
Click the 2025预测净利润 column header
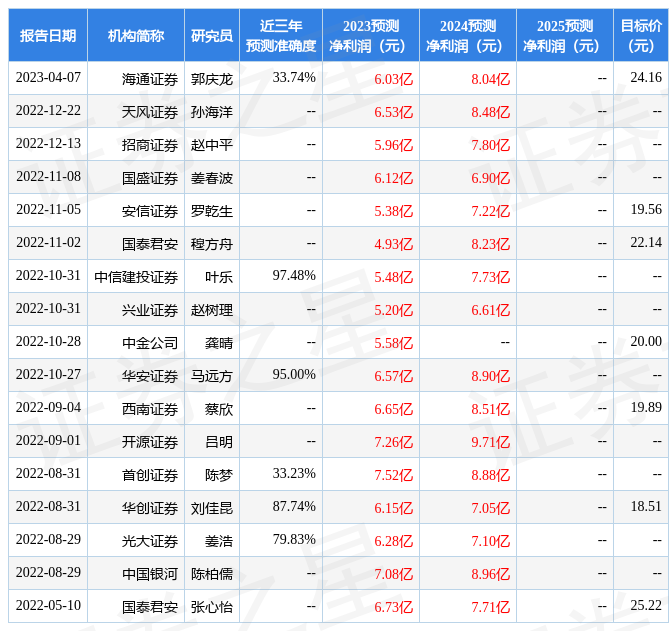(564, 35)
